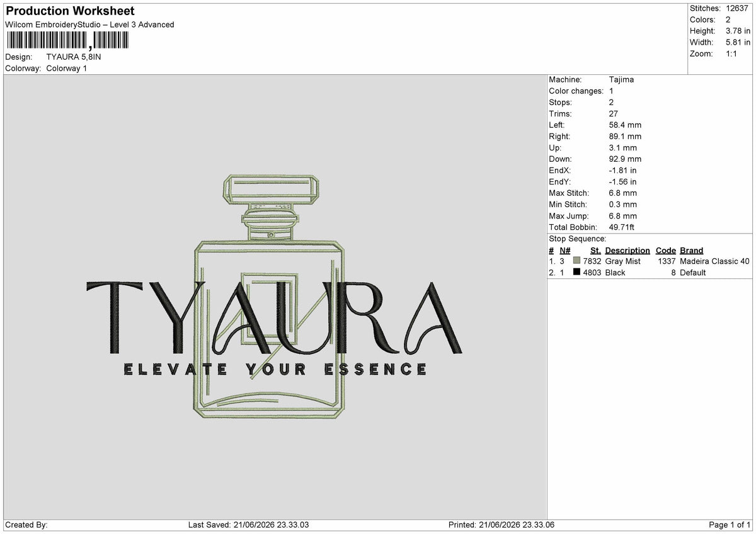Click the Black thread color swatch

[x=576, y=272]
